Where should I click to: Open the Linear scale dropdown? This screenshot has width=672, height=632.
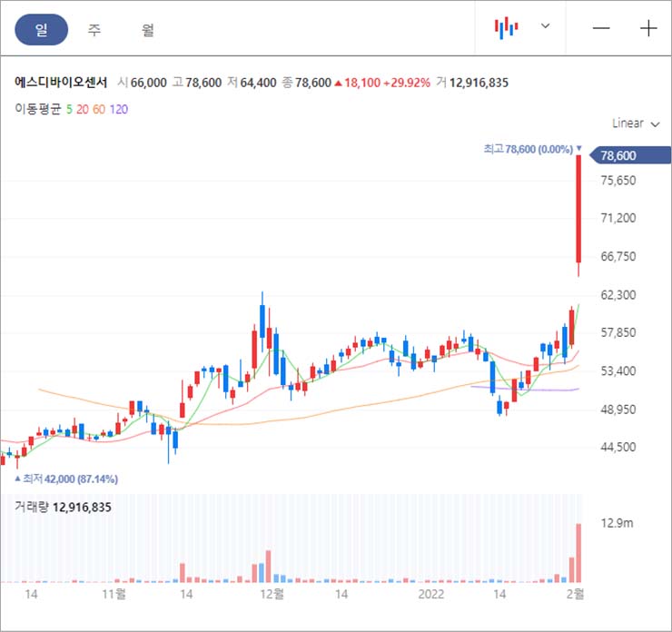636,123
